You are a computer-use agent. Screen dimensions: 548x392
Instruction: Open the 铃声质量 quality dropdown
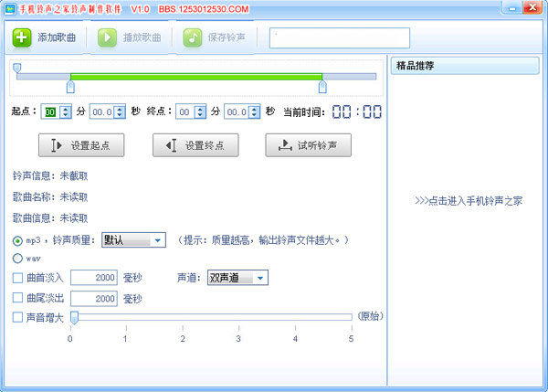tap(133, 240)
